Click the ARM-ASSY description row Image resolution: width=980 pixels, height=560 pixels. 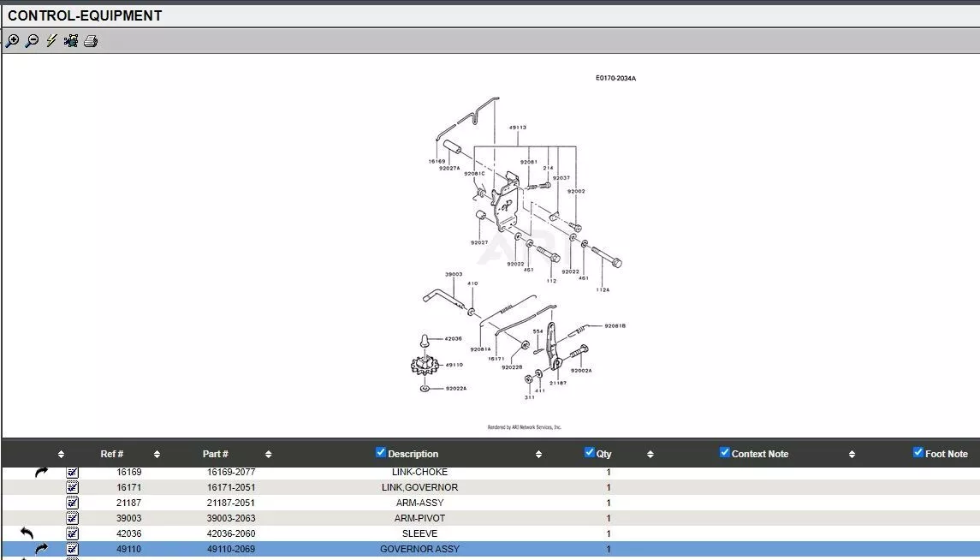point(419,503)
